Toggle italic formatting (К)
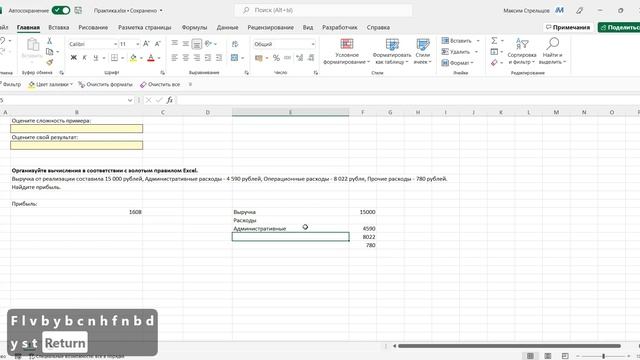This screenshot has width=640, height=360. coord(84,58)
